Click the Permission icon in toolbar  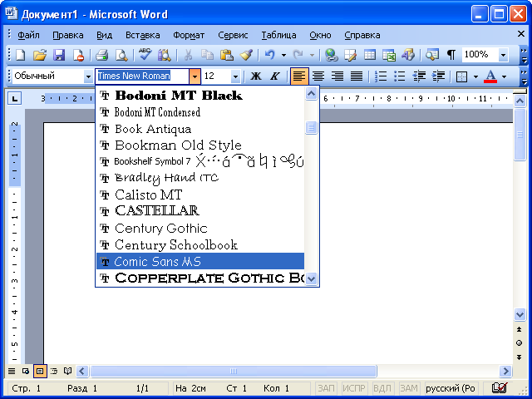(78, 55)
